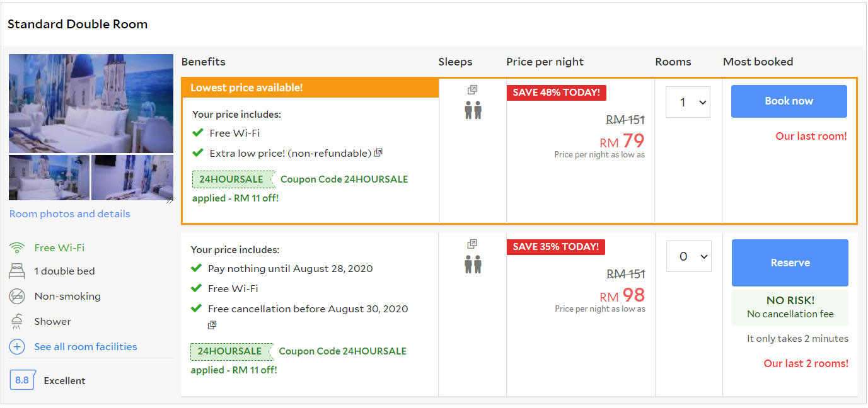View the small left room thumbnail

(x=49, y=178)
